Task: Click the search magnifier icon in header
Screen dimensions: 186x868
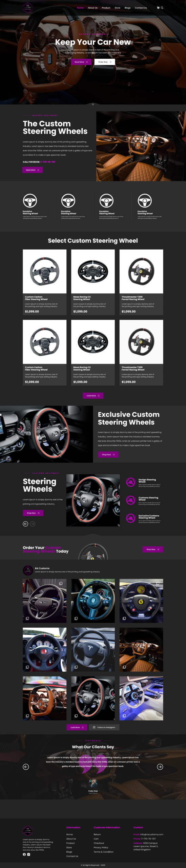Action: pyautogui.click(x=162, y=7)
